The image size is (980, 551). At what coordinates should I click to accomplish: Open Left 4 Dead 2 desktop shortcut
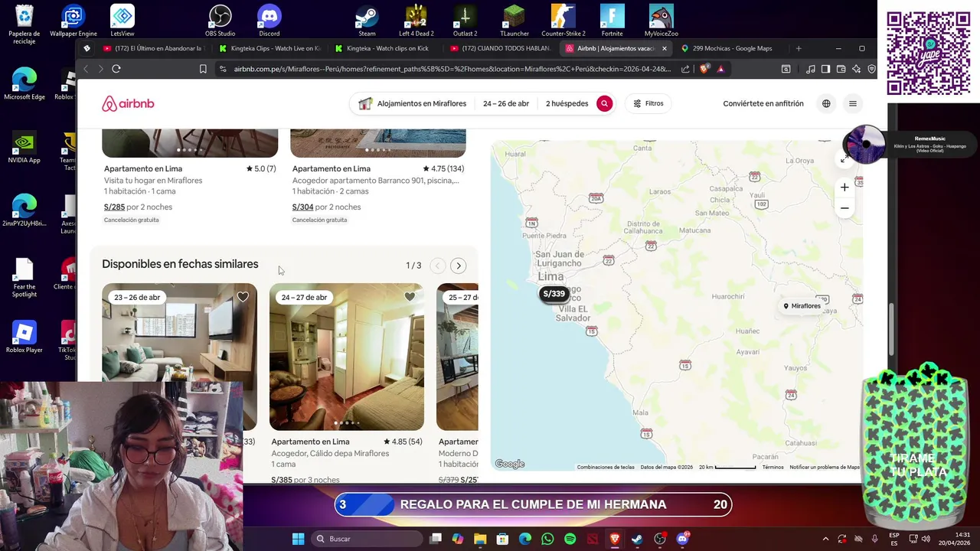click(x=416, y=21)
